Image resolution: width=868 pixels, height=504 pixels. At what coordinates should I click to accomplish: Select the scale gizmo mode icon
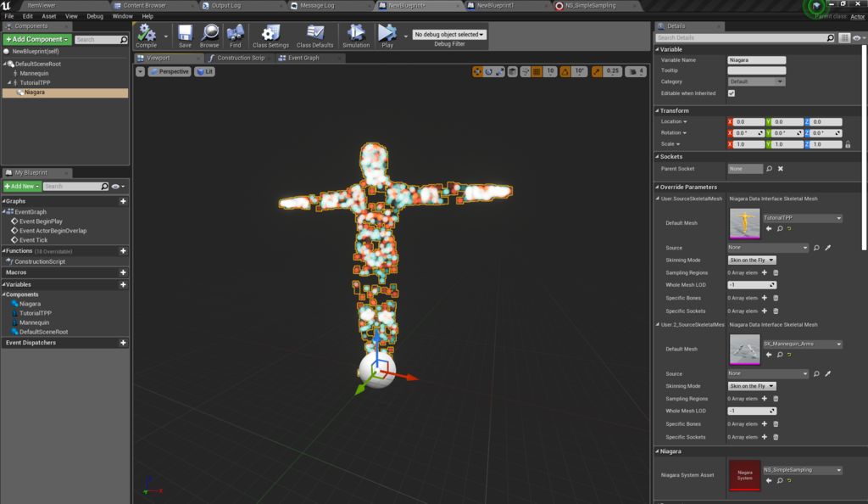coord(499,71)
